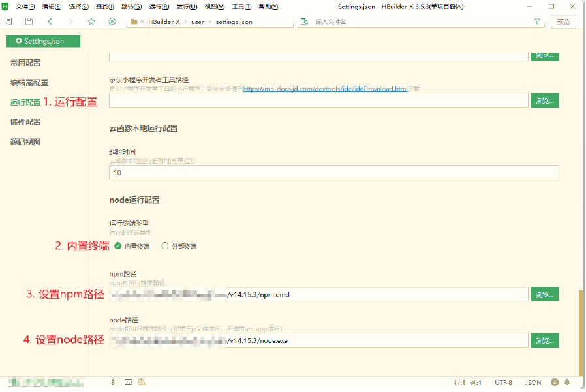
Task: Toggle document outline icon in status bar
Action: tap(115, 382)
